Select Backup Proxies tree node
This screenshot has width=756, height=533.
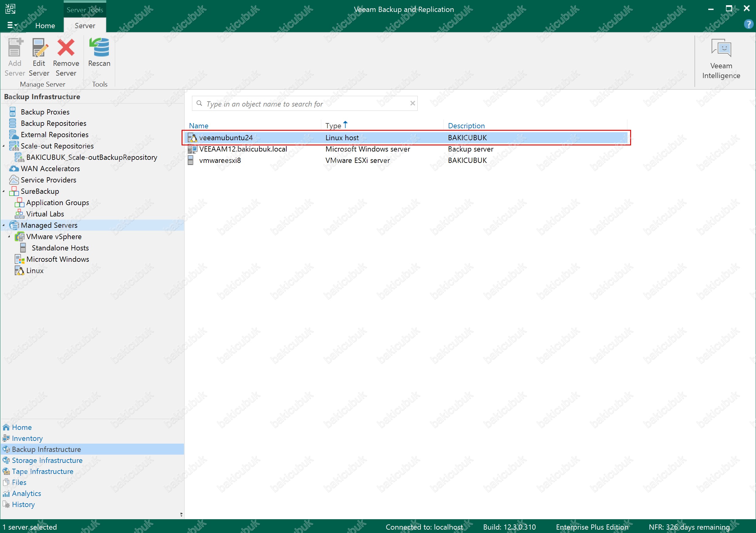point(45,112)
